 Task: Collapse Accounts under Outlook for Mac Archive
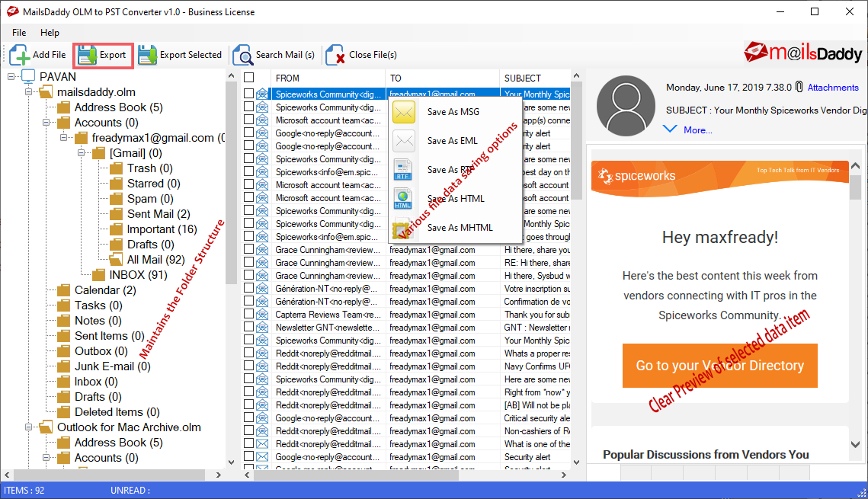click(46, 458)
